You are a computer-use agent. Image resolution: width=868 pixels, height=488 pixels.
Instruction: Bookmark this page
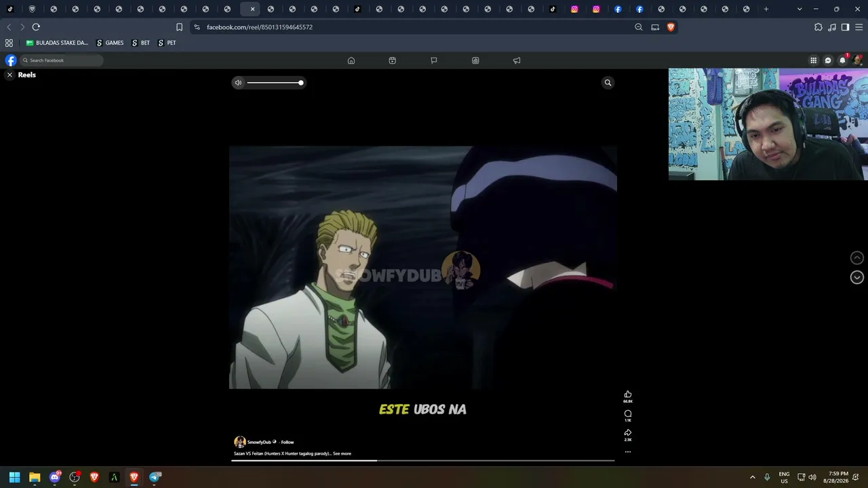[179, 27]
